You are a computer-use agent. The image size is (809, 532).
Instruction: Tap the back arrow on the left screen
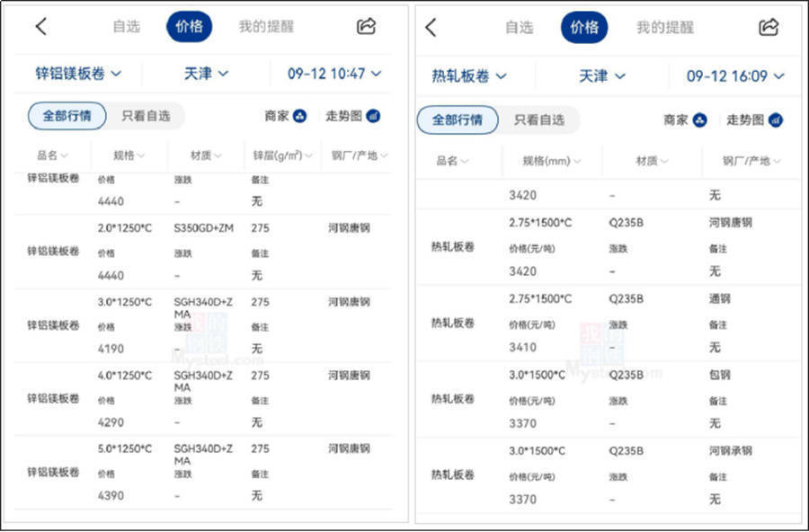[39, 27]
